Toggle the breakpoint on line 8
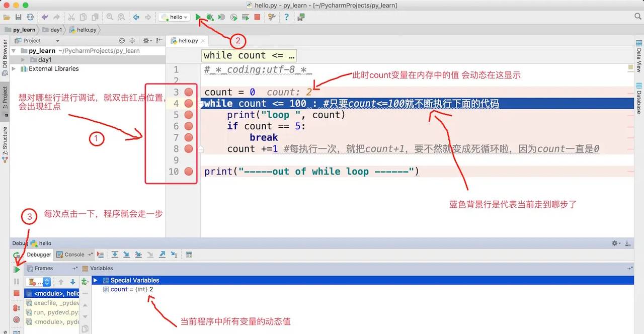644x334 pixels. [188, 148]
